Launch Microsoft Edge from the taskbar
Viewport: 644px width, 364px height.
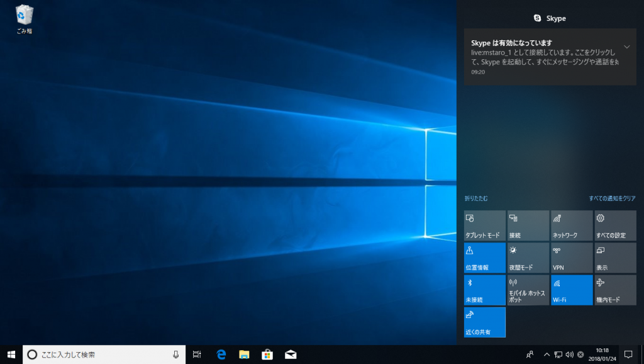click(221, 355)
